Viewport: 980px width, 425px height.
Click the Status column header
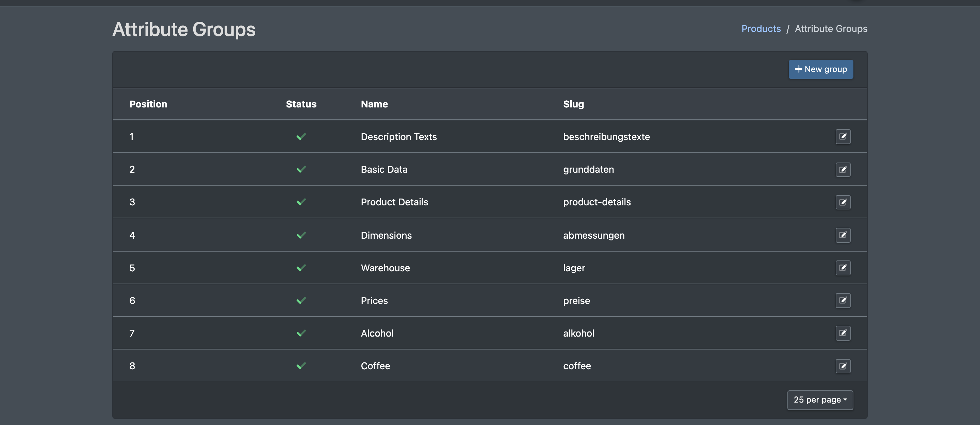click(x=301, y=104)
